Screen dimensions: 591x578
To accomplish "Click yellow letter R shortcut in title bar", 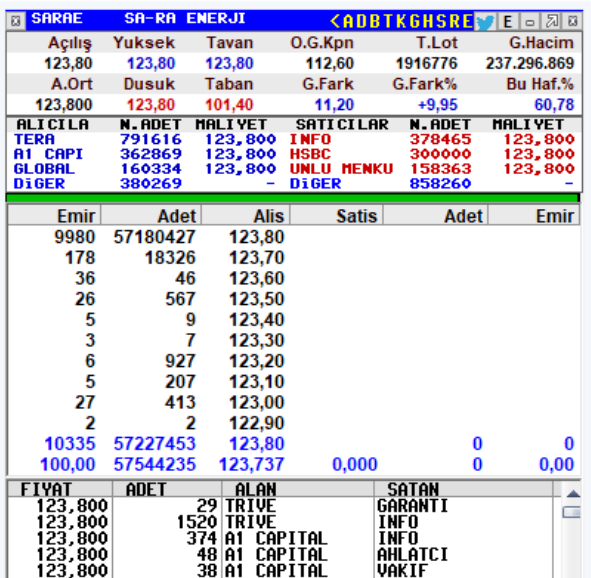I will tap(455, 21).
